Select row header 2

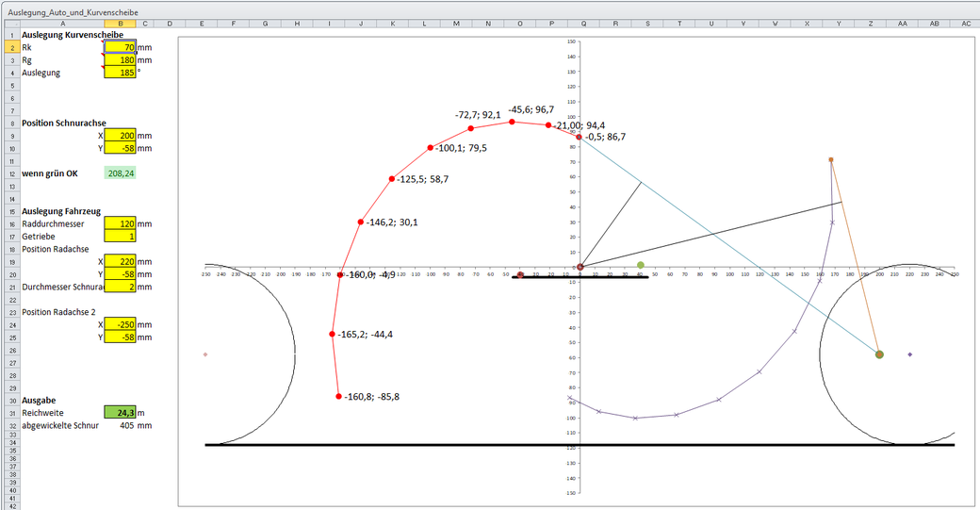tap(12, 47)
